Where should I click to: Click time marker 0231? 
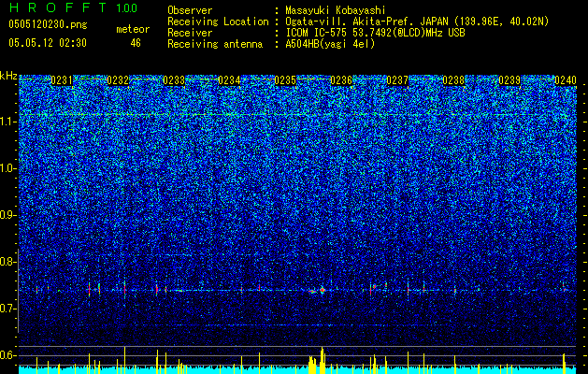pos(62,80)
